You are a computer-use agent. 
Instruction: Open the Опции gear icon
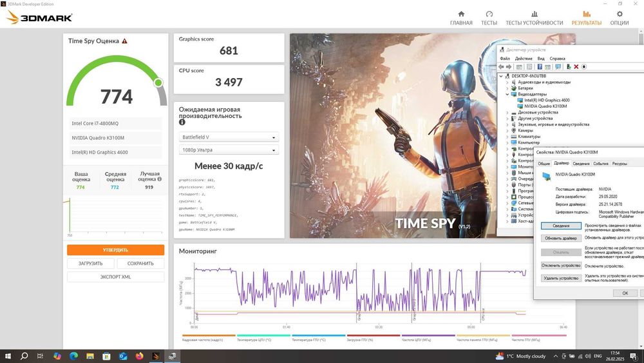(x=620, y=14)
